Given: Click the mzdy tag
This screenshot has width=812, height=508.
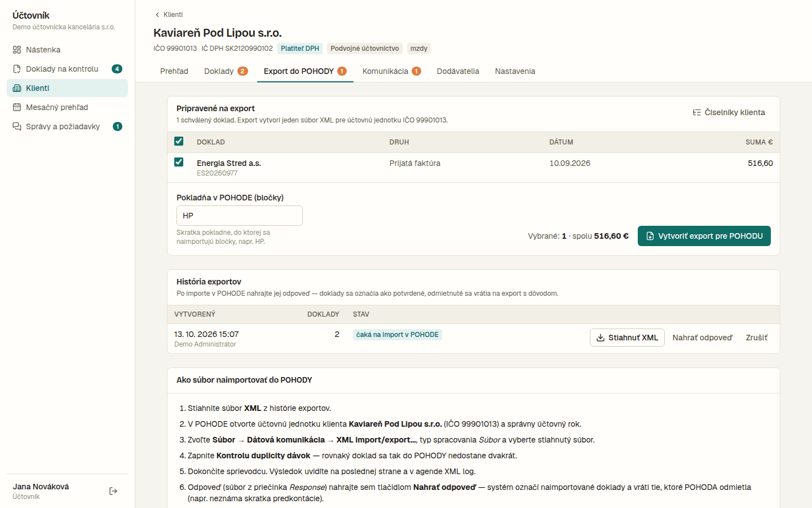Looking at the screenshot, I should coord(418,49).
